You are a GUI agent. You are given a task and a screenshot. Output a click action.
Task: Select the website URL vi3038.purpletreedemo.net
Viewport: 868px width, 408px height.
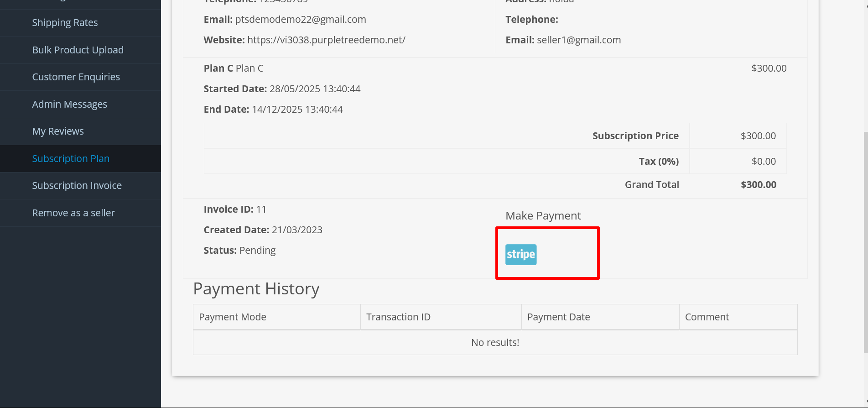327,40
